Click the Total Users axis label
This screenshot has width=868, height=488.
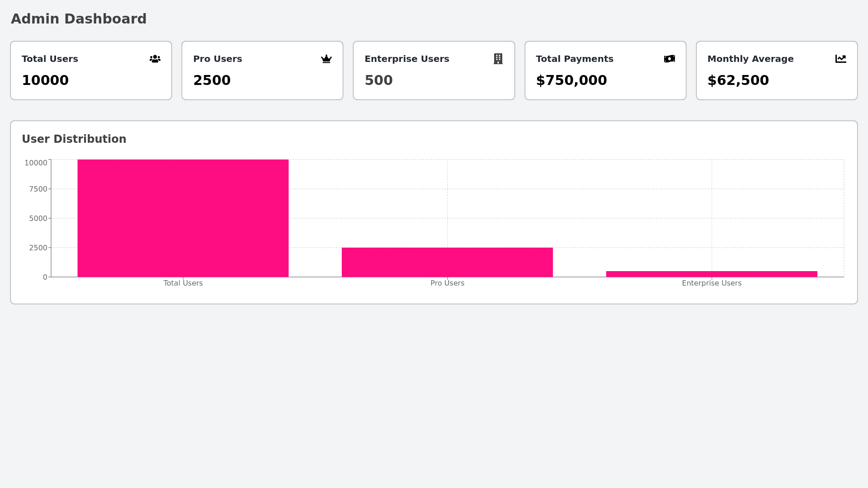tap(183, 283)
